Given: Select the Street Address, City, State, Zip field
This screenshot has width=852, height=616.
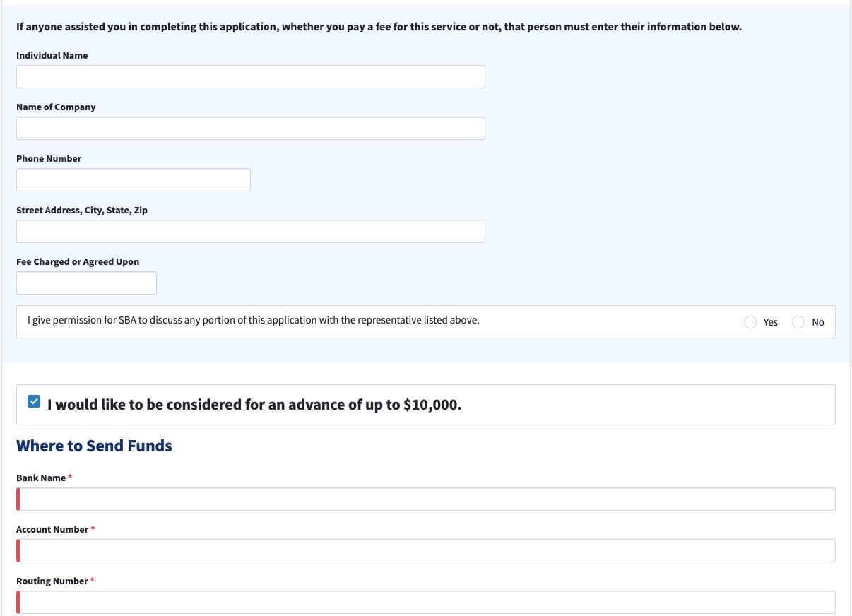Looking at the screenshot, I should pyautogui.click(x=250, y=232).
